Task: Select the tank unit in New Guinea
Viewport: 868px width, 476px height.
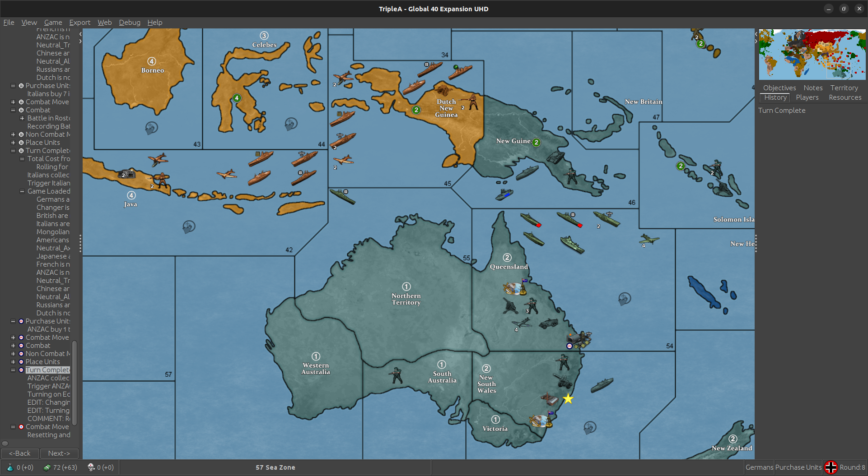Action: (555, 157)
